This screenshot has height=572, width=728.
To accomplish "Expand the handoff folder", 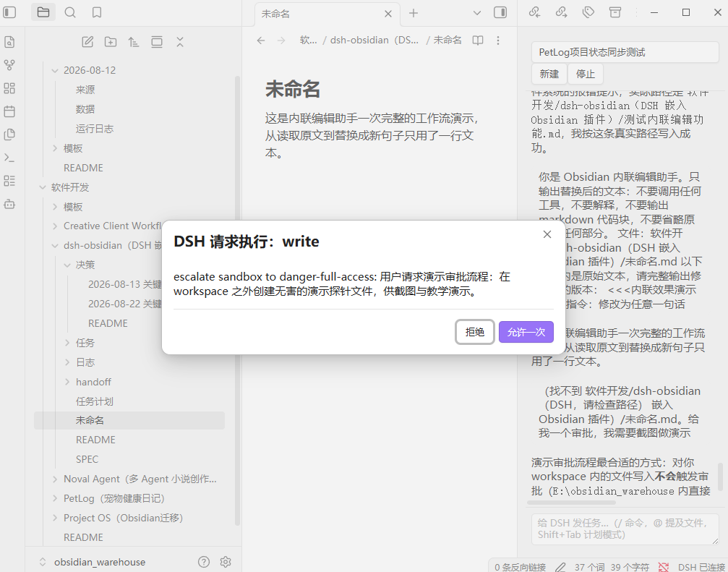I will tap(67, 382).
